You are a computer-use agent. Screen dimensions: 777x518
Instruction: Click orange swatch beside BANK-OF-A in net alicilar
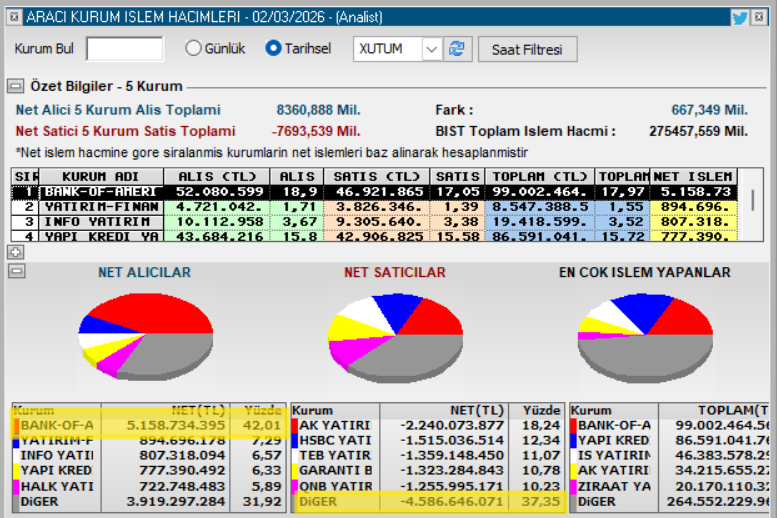(x=16, y=425)
